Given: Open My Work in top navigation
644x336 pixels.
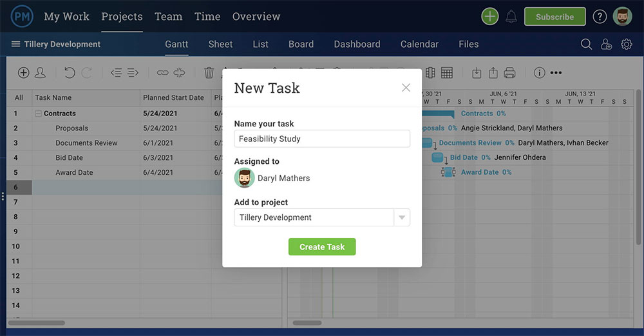Looking at the screenshot, I should pos(66,17).
